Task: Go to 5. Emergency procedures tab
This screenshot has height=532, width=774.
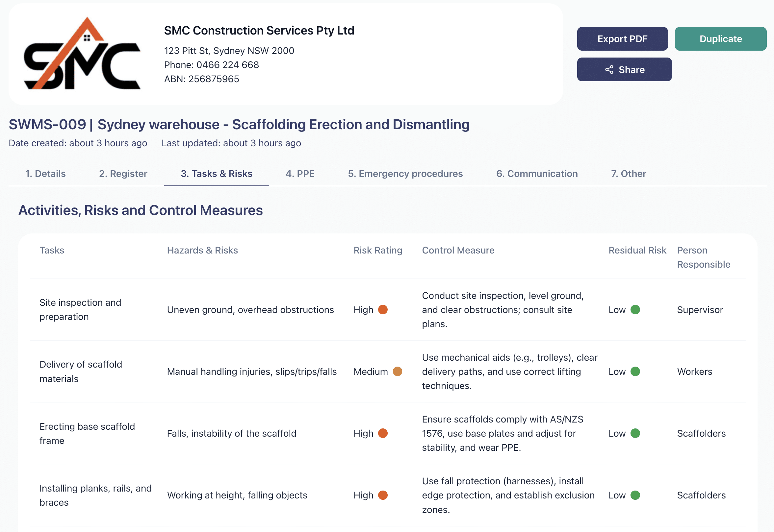Action: coord(405,174)
